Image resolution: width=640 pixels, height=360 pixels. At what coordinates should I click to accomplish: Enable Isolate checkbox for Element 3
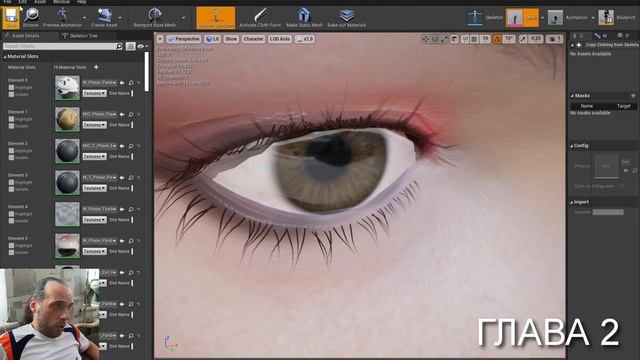(x=11, y=189)
